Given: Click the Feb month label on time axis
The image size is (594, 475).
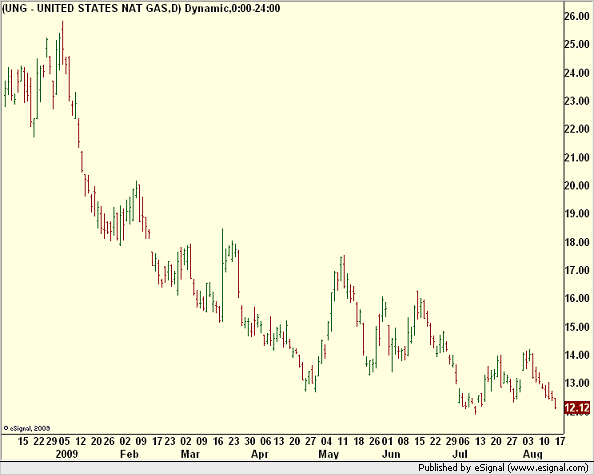Looking at the screenshot, I should (129, 454).
